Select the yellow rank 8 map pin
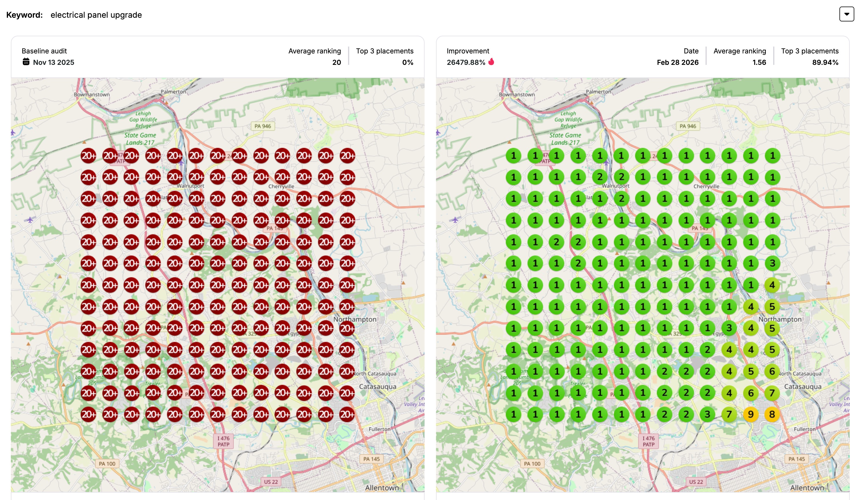This screenshot has height=500, width=868. [x=772, y=415]
